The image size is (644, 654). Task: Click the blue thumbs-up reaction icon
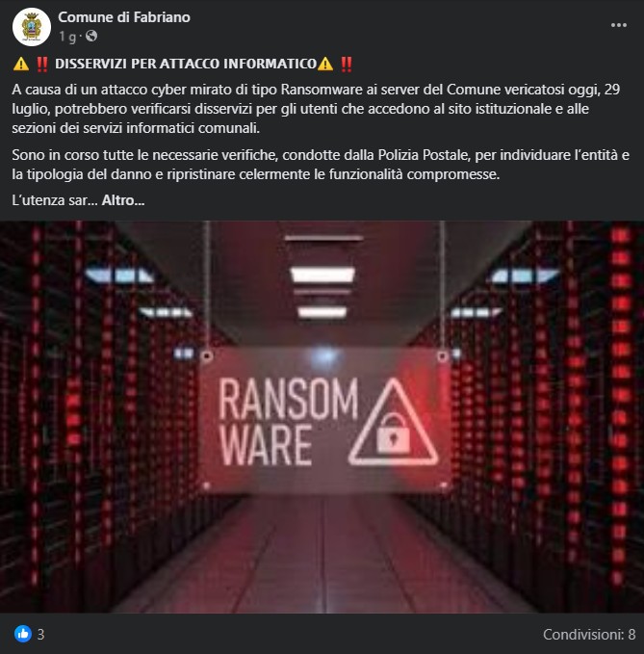click(x=23, y=634)
